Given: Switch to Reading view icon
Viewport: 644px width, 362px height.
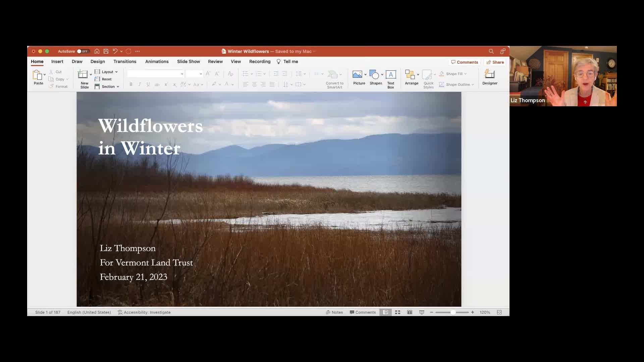Looking at the screenshot, I should tap(410, 312).
